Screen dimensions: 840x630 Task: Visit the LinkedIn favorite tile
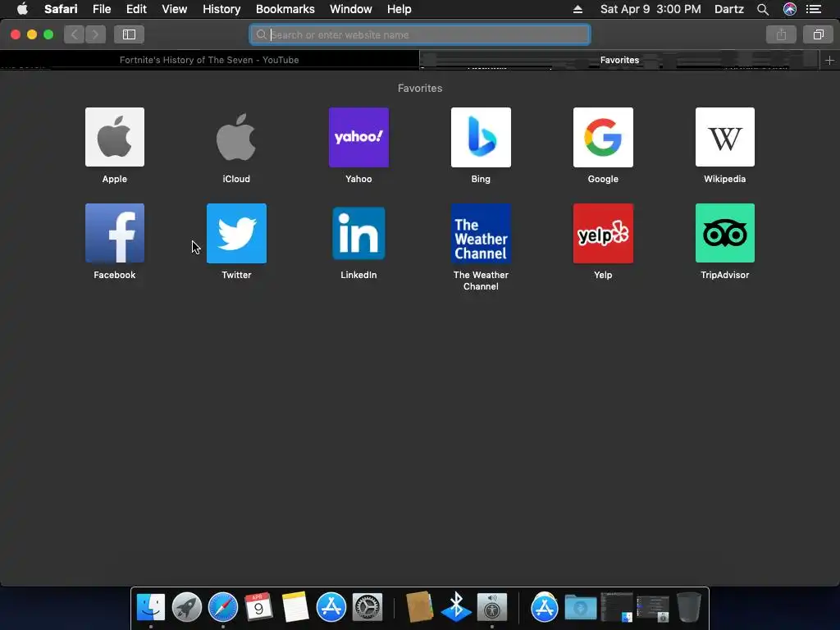click(358, 233)
